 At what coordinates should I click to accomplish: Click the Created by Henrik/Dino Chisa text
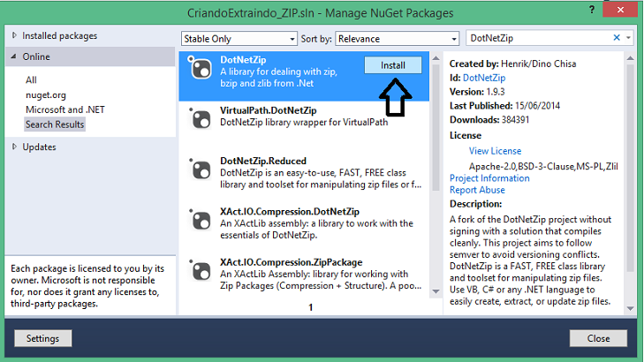(x=512, y=64)
